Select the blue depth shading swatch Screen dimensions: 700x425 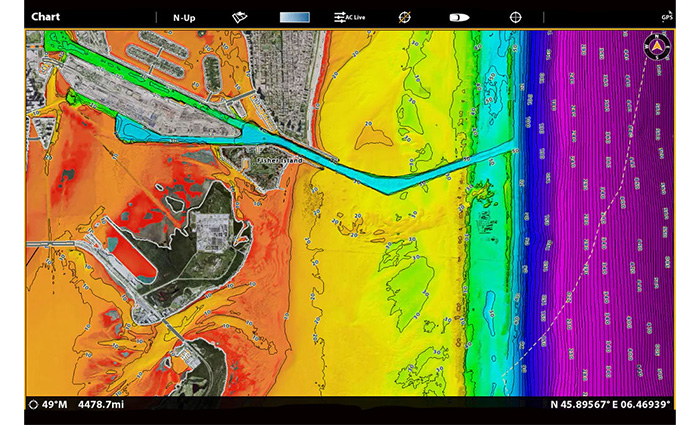point(295,17)
